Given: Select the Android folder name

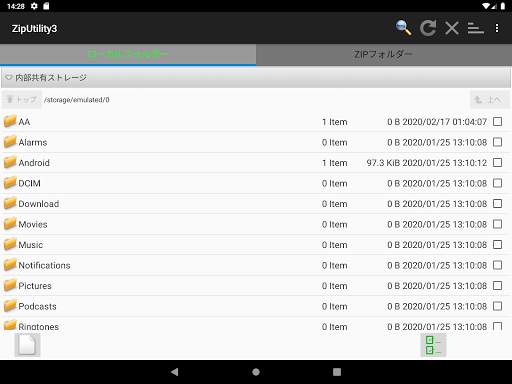Looking at the screenshot, I should pyautogui.click(x=34, y=163).
